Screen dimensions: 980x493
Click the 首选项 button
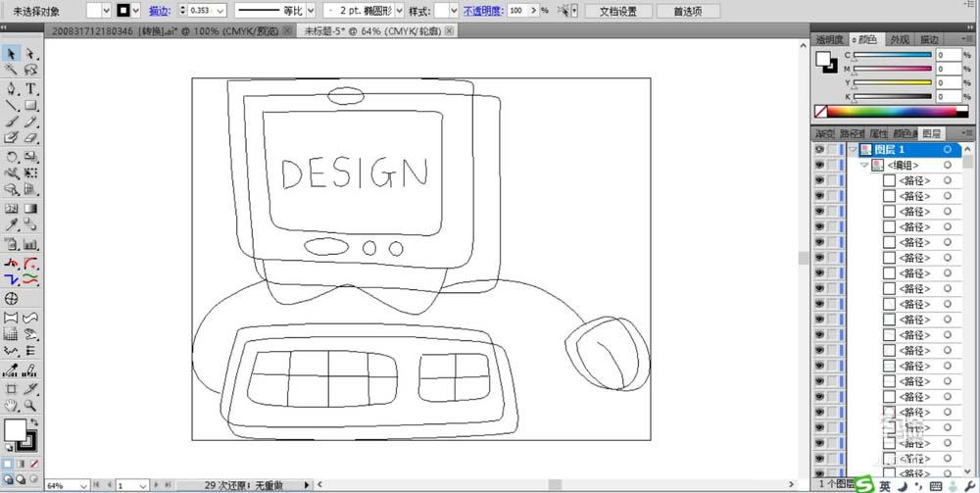tap(687, 11)
